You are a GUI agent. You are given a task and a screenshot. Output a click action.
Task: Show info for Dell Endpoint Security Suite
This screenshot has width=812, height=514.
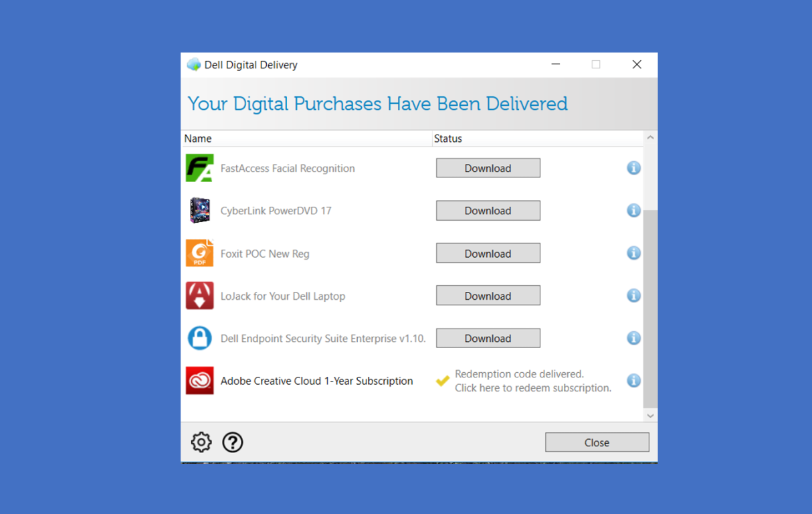(633, 338)
